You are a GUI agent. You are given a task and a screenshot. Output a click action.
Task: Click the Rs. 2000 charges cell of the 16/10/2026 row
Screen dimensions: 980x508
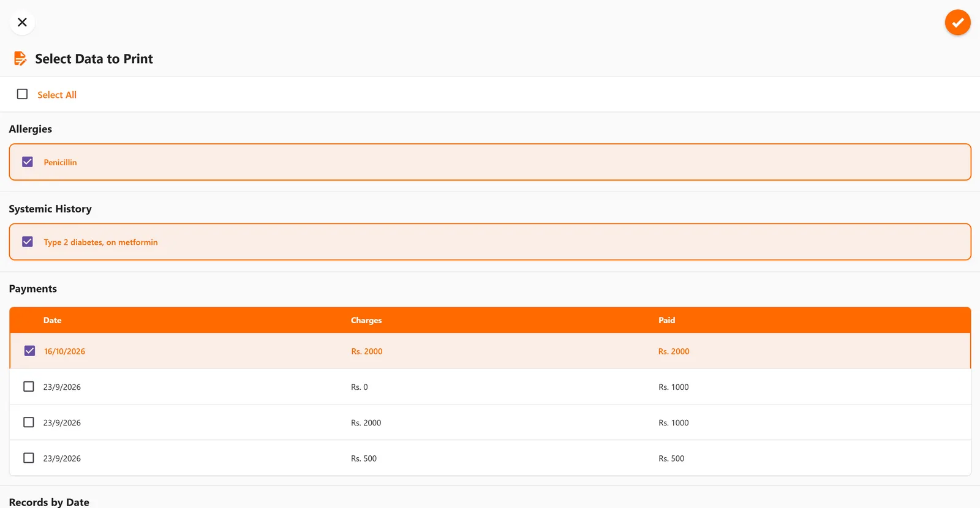tap(367, 351)
